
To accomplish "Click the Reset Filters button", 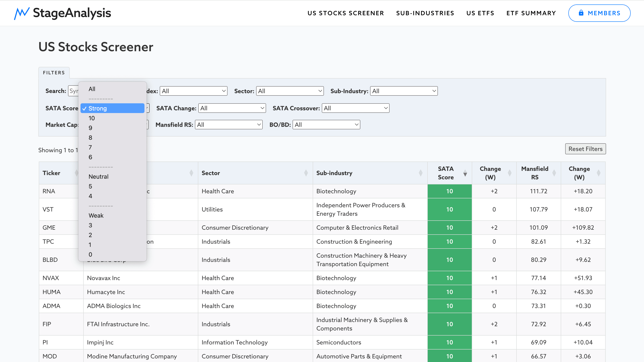I will pyautogui.click(x=585, y=149).
